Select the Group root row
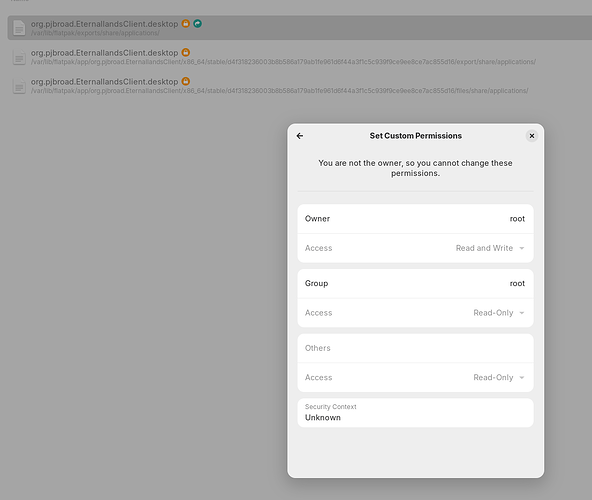592x500 pixels. point(415,283)
